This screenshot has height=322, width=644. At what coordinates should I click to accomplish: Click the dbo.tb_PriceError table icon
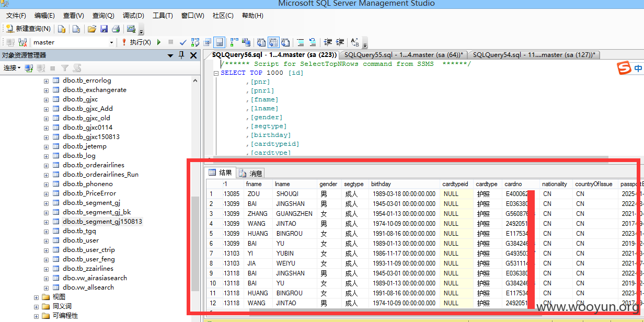56,193
